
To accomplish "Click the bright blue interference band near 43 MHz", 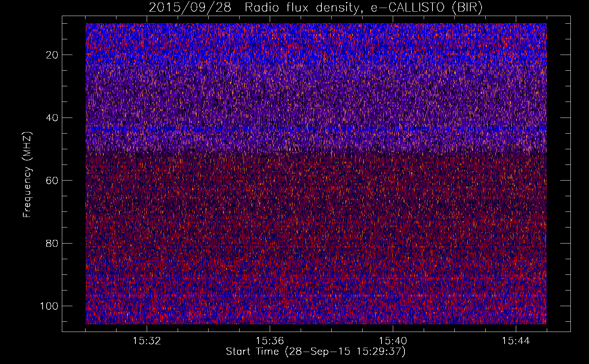I will 316,128.
